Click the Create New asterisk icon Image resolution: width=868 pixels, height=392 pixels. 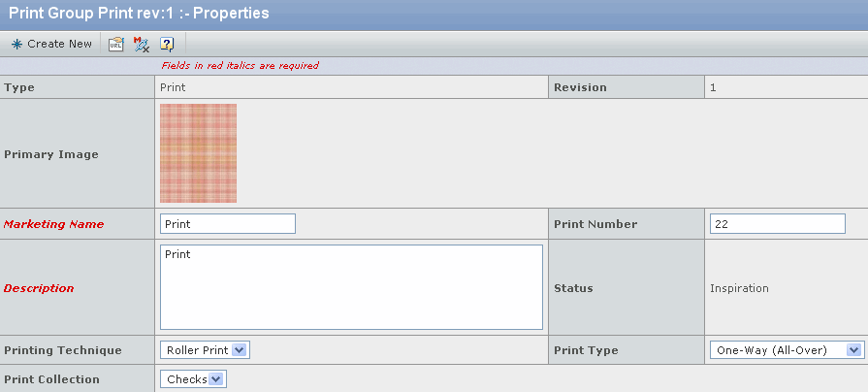coord(16,45)
